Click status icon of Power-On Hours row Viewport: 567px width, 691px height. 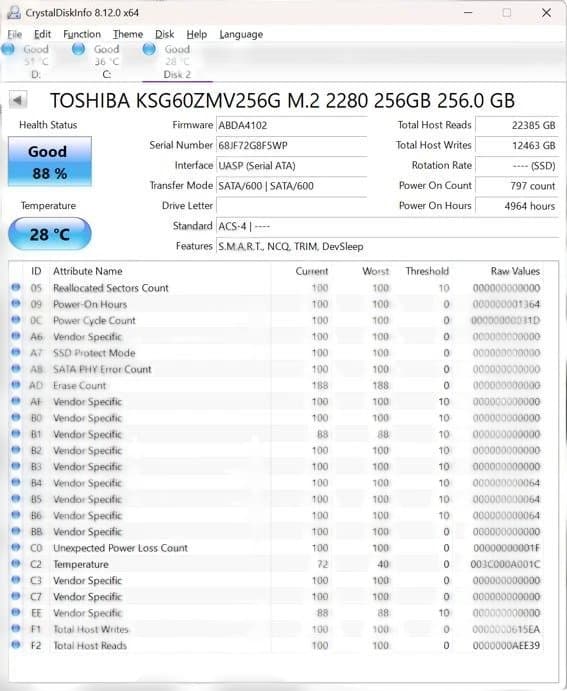coord(16,304)
